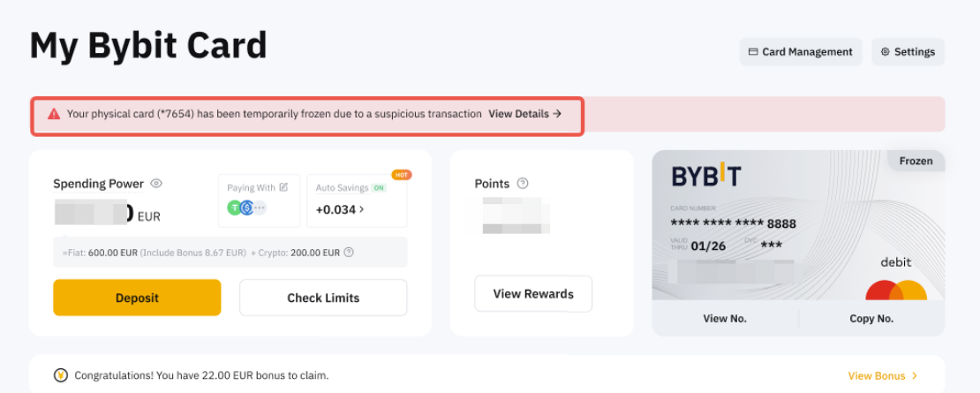Open View Details for frozen card alert
The height and width of the screenshot is (393, 980).
pyautogui.click(x=524, y=114)
